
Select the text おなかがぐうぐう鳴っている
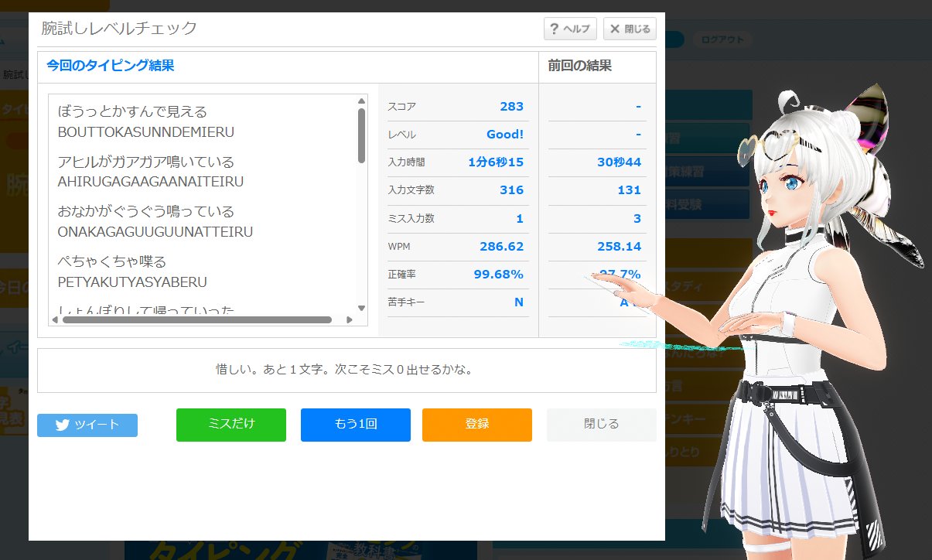145,211
